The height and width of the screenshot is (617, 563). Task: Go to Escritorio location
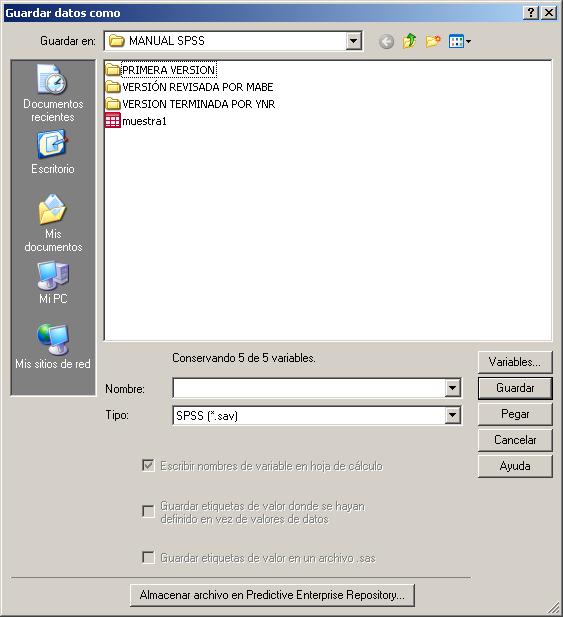53,153
